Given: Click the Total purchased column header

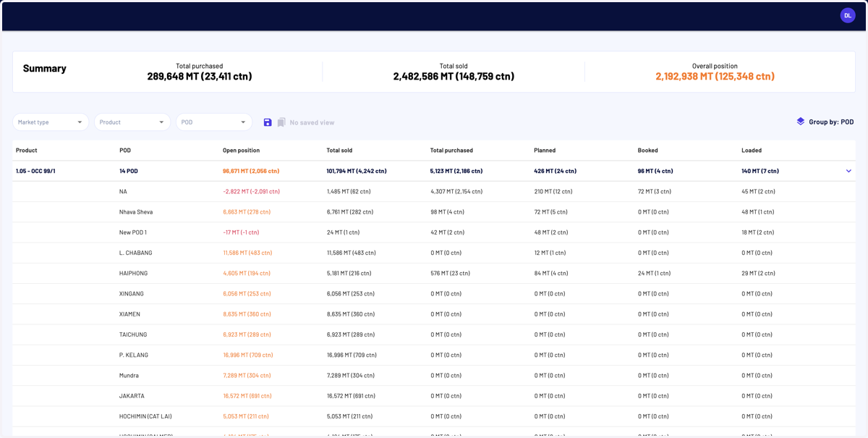Looking at the screenshot, I should click(x=451, y=151).
